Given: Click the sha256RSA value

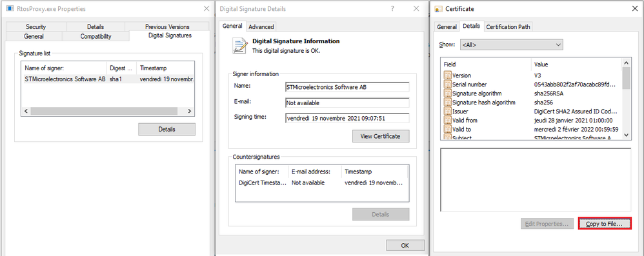Looking at the screenshot, I should (548, 94).
